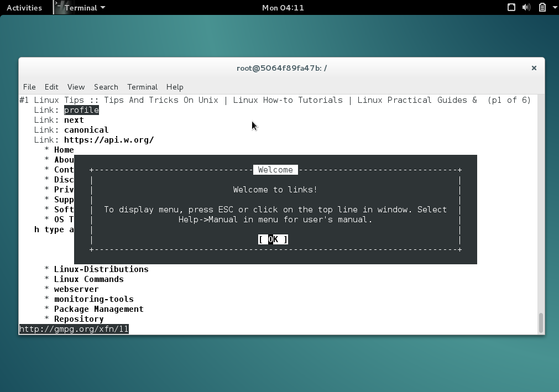Viewport: 559px width, 392px height.
Task: Select the highlighted profile link
Action: (81, 109)
